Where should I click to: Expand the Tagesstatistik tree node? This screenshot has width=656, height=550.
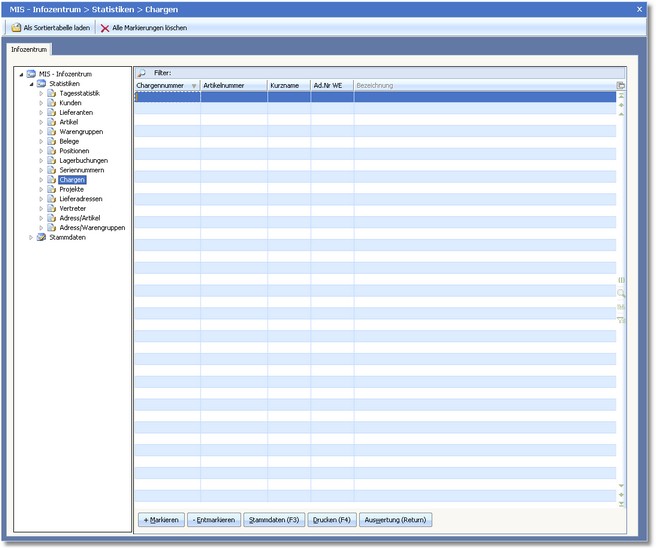coord(41,93)
